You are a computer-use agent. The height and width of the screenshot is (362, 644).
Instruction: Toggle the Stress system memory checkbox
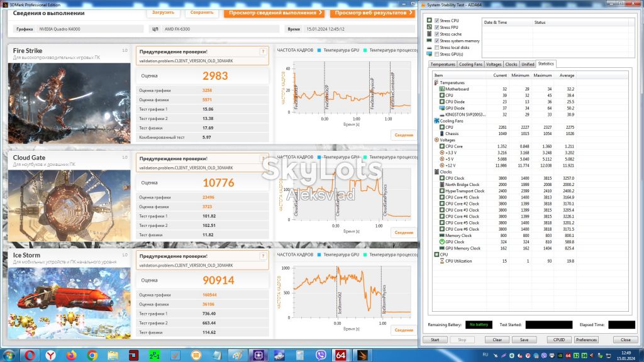436,41
